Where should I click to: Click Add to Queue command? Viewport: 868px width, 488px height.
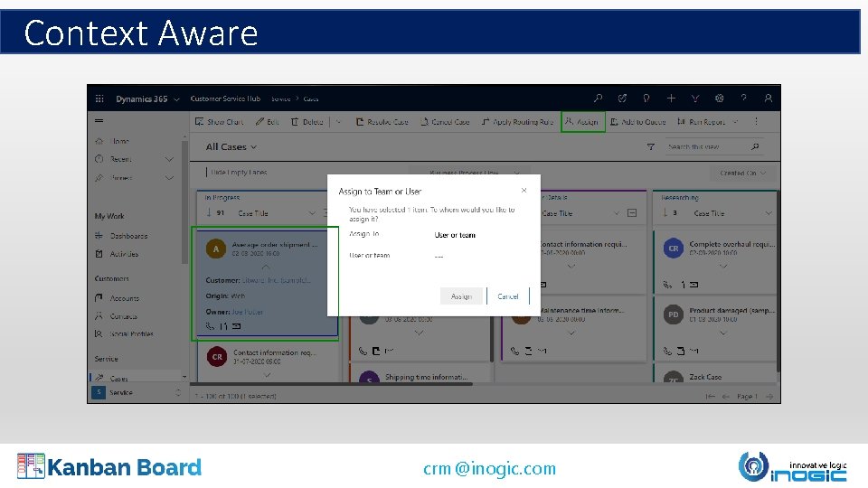(x=637, y=122)
